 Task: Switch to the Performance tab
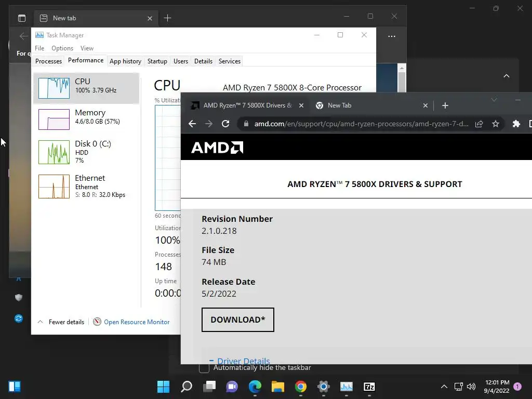pos(86,60)
